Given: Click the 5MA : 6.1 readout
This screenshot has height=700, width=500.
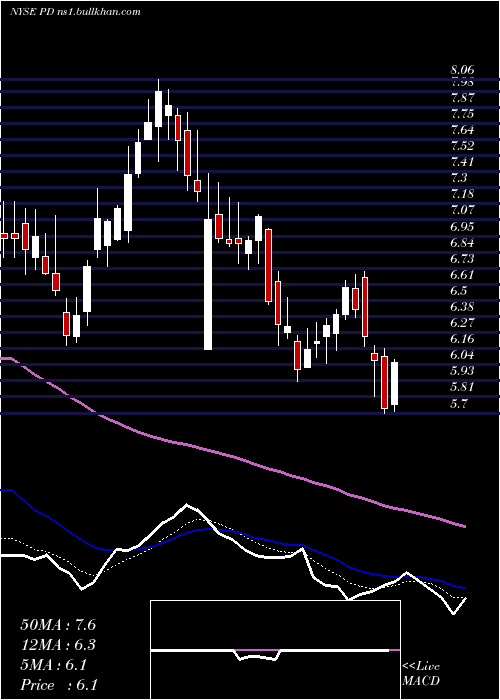Looking at the screenshot, I should coord(53,665).
